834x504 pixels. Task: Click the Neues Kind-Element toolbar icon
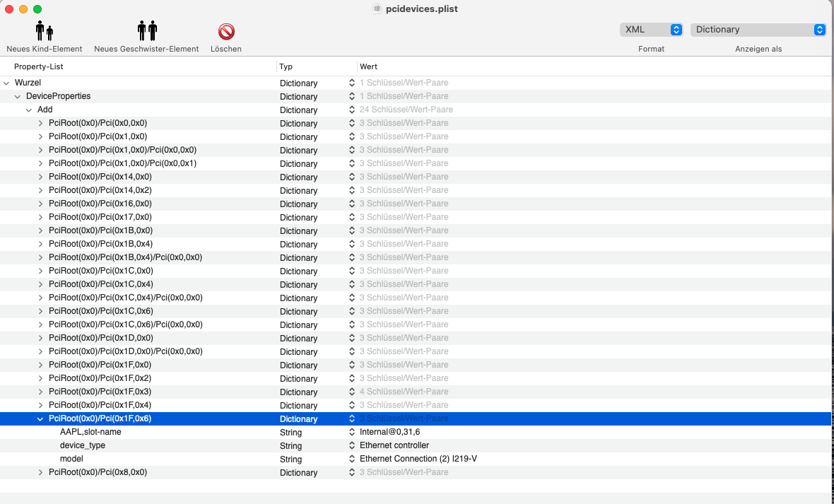tap(44, 31)
